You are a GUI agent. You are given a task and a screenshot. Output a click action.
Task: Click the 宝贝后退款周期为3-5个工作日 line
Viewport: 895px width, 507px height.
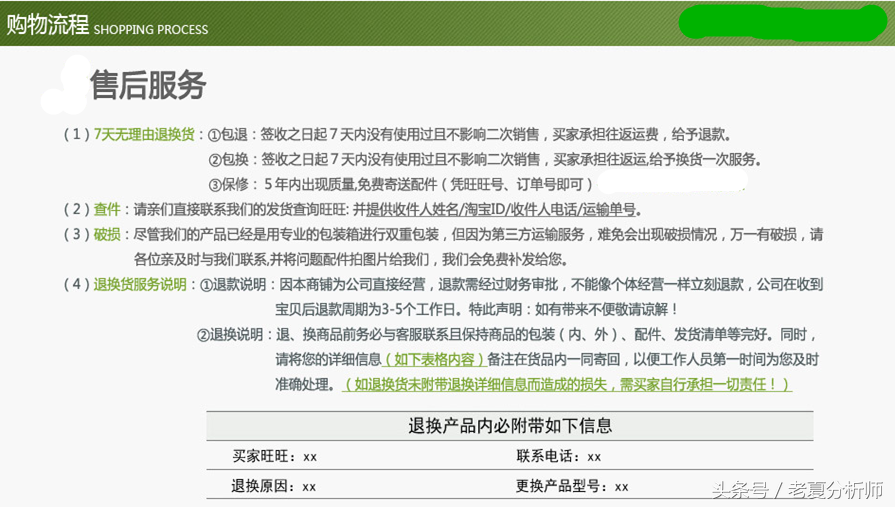pyautogui.click(x=477, y=309)
